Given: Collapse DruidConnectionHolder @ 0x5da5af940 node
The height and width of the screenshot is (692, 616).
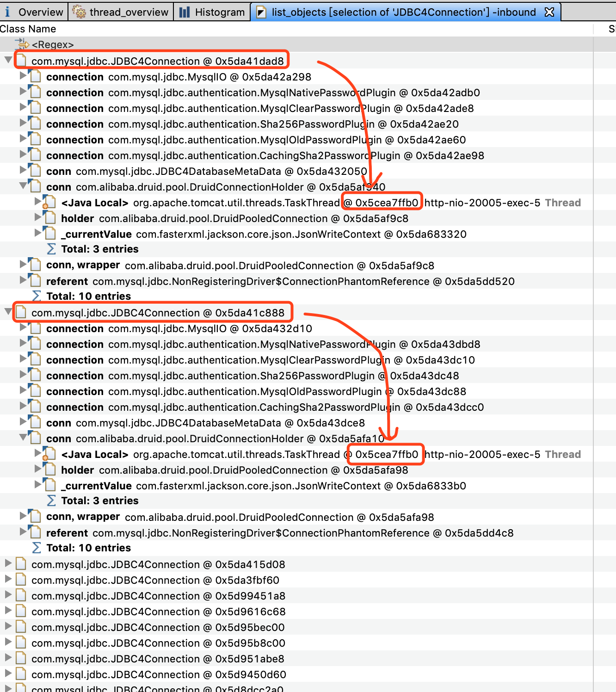Looking at the screenshot, I should 23,186.
